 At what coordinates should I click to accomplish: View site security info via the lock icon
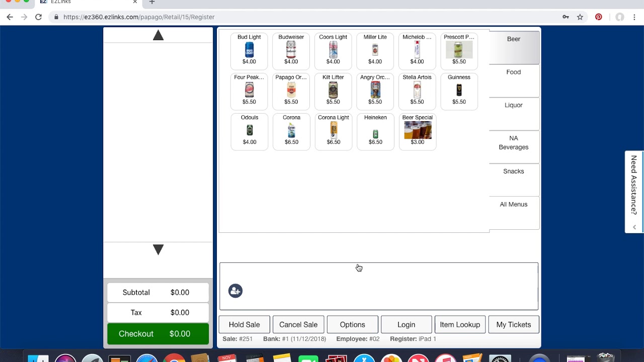(x=56, y=17)
